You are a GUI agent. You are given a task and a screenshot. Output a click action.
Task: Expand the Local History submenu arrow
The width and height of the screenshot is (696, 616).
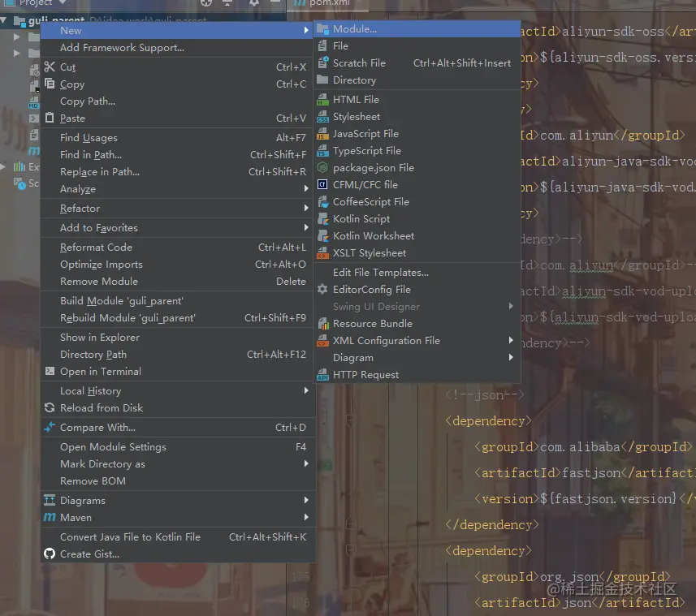click(x=306, y=390)
